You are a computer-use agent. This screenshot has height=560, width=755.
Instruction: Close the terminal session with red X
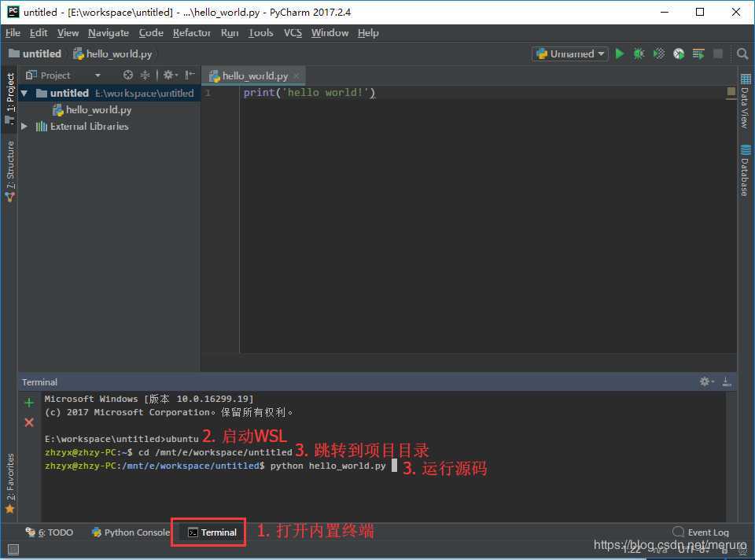29,422
